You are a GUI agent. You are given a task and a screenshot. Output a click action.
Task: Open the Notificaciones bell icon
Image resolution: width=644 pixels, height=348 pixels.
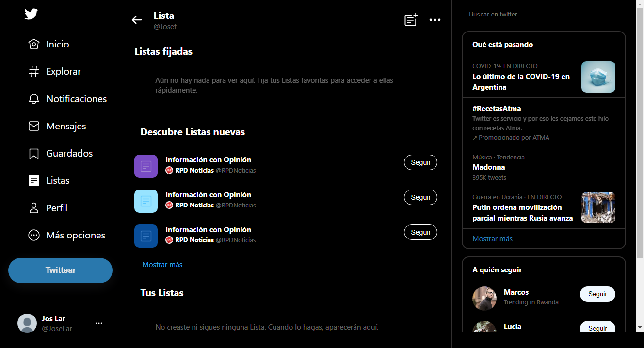tap(33, 98)
